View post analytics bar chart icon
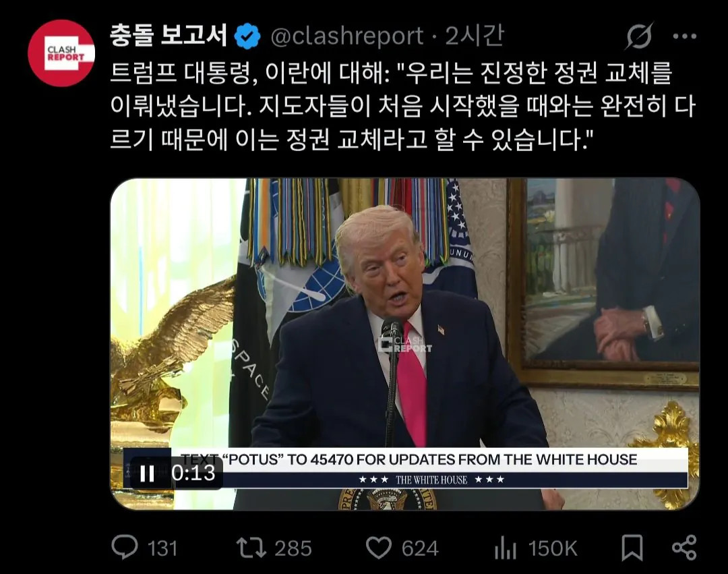Screen dimensions: 728x574 505,548
